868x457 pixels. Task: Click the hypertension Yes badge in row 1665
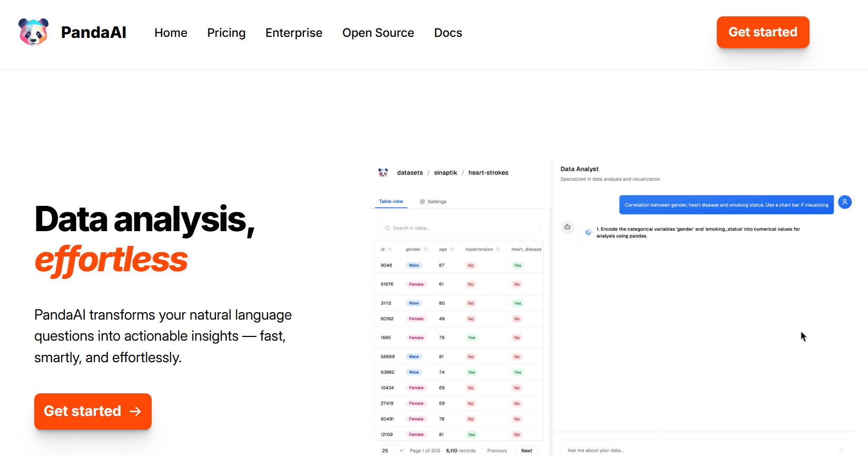click(x=471, y=338)
